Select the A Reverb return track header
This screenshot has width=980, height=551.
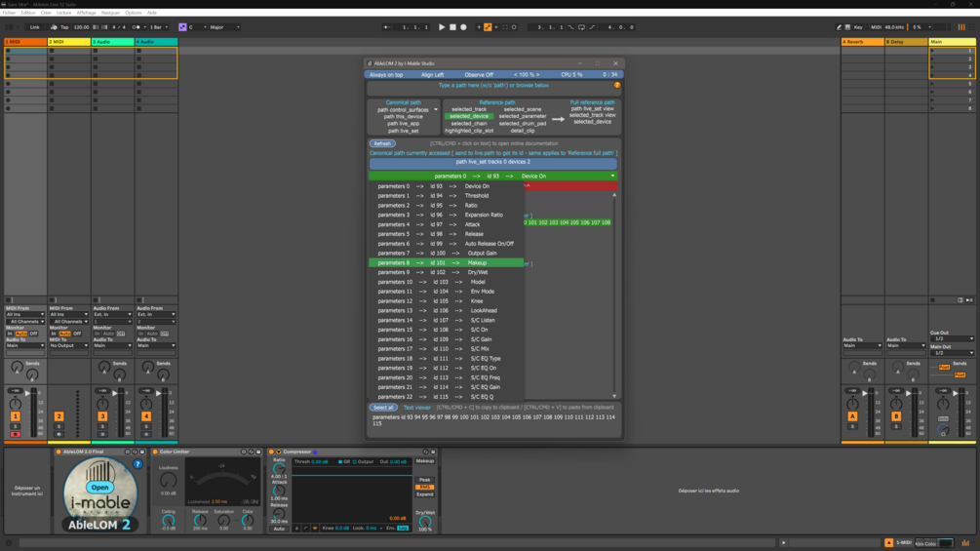point(862,42)
